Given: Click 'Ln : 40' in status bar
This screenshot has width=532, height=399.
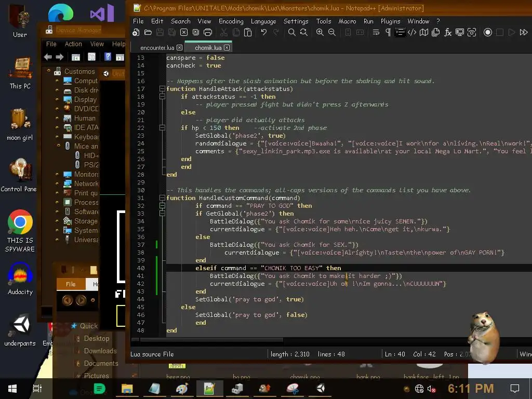Looking at the screenshot, I should [x=395, y=354].
